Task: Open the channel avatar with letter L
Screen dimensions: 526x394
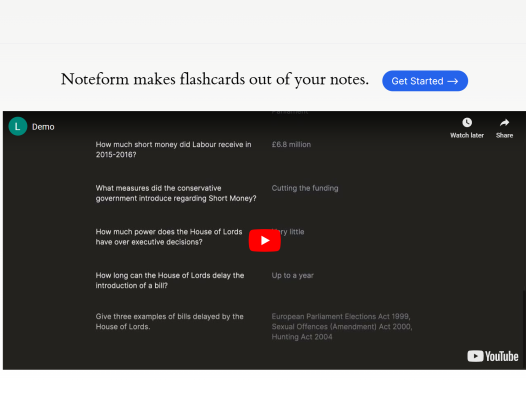Action: pyautogui.click(x=18, y=126)
